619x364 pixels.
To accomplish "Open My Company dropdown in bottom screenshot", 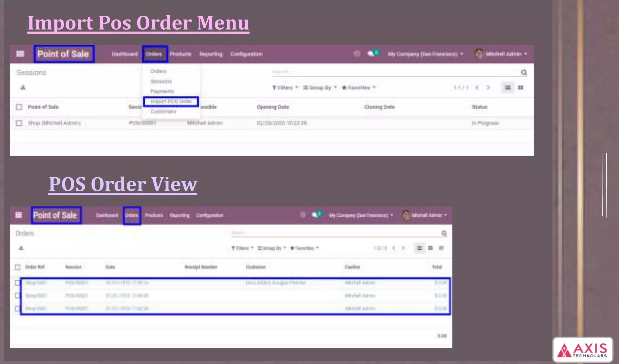I will (361, 215).
